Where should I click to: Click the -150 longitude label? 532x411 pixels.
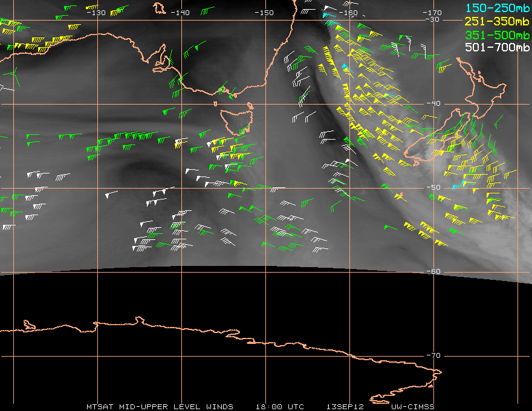tap(264, 13)
